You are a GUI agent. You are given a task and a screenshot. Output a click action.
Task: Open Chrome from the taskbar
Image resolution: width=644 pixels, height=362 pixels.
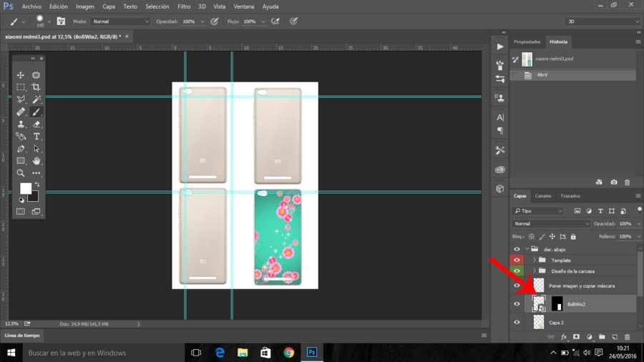point(289,353)
